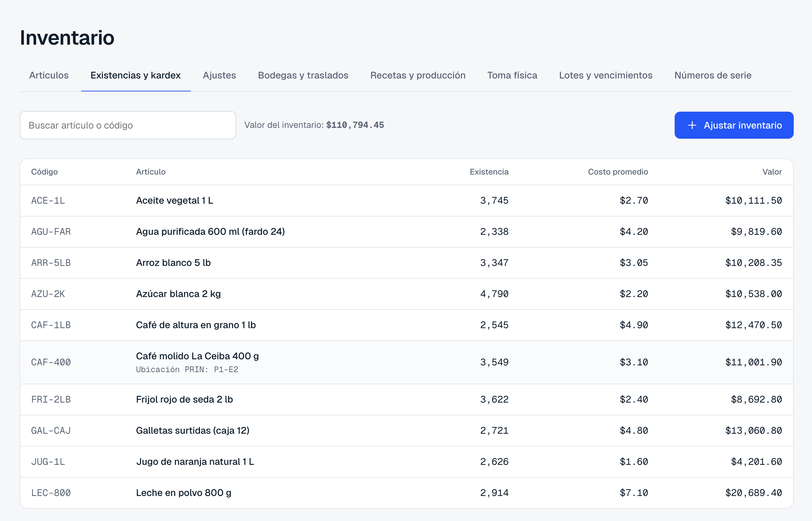812x521 pixels.
Task: Click existencia value 2,338
Action: click(494, 232)
